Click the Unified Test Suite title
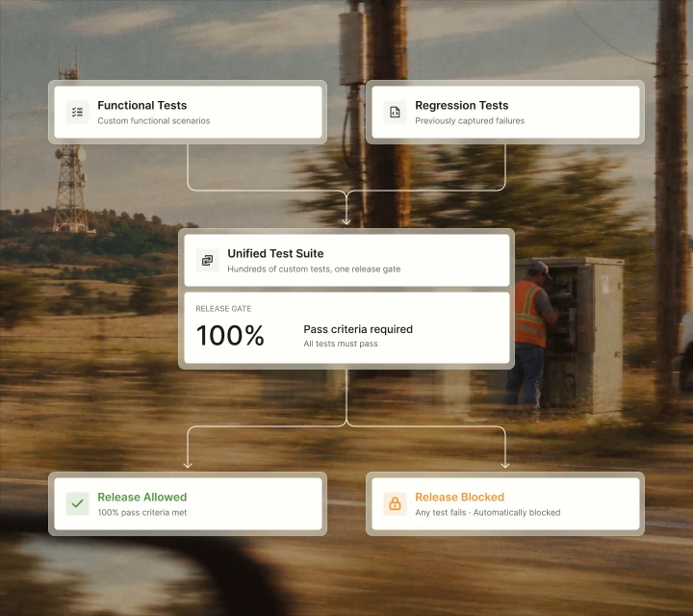693x616 pixels. tap(275, 253)
